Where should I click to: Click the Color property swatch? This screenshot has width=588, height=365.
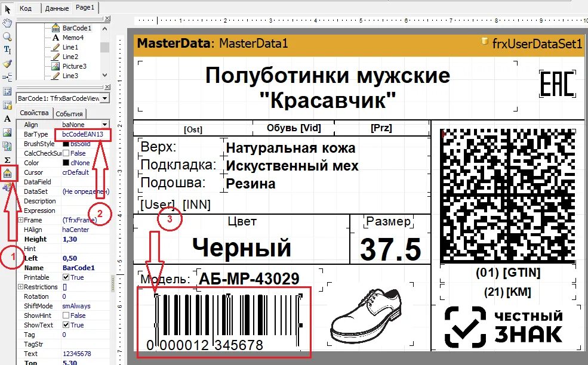tap(66, 163)
